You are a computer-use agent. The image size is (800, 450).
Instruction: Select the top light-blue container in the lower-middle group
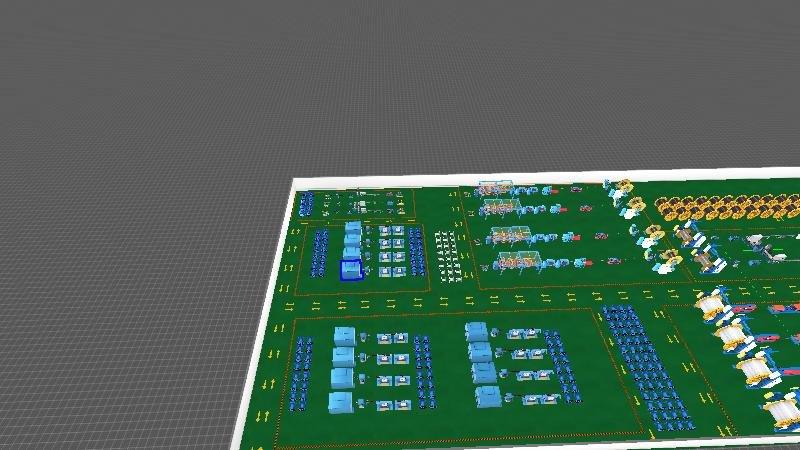coord(476,331)
